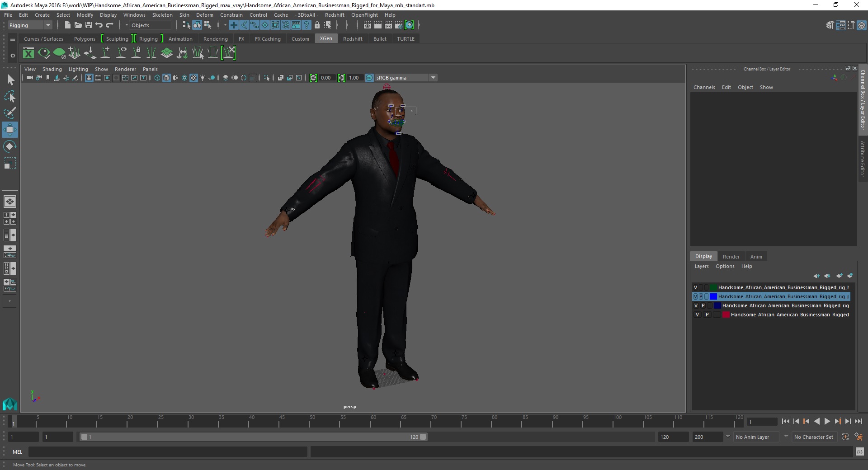Activate the Lasso select tool

(x=10, y=96)
